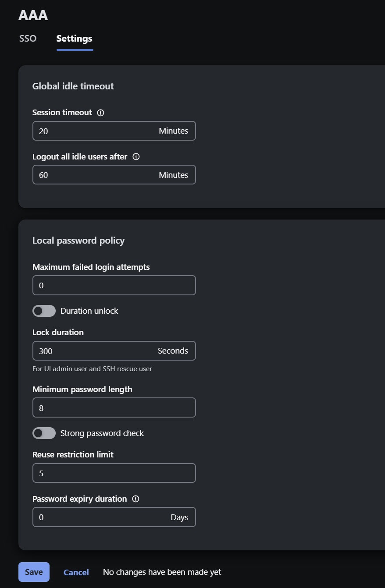Viewport: 385px width, 588px height.
Task: Select the Settings tab
Action: pos(75,39)
